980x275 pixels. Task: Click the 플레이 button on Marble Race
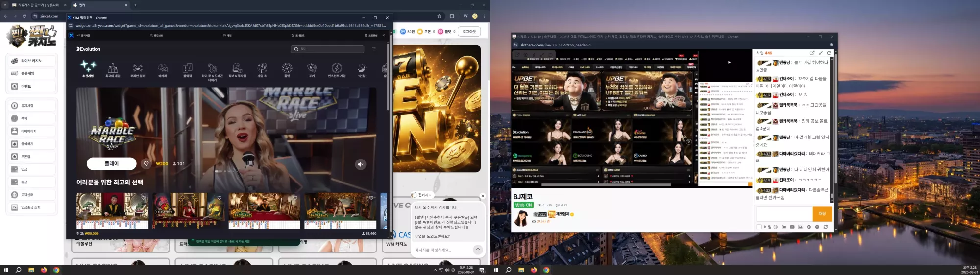click(112, 163)
